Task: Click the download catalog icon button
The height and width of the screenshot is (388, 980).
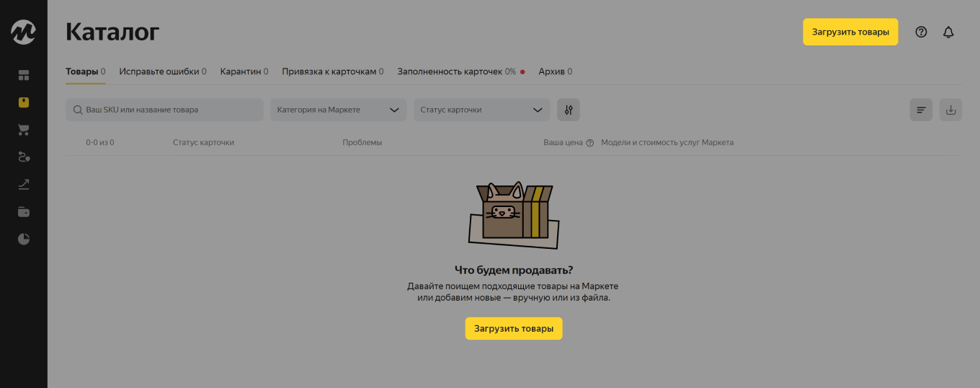Action: [950, 110]
